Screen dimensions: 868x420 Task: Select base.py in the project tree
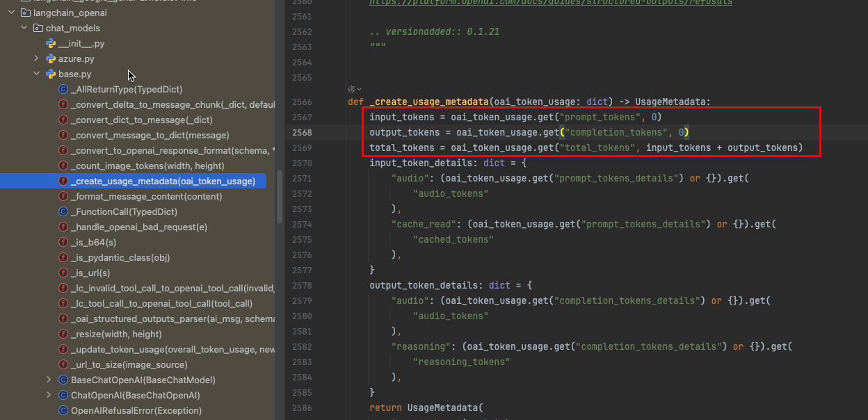pos(74,74)
